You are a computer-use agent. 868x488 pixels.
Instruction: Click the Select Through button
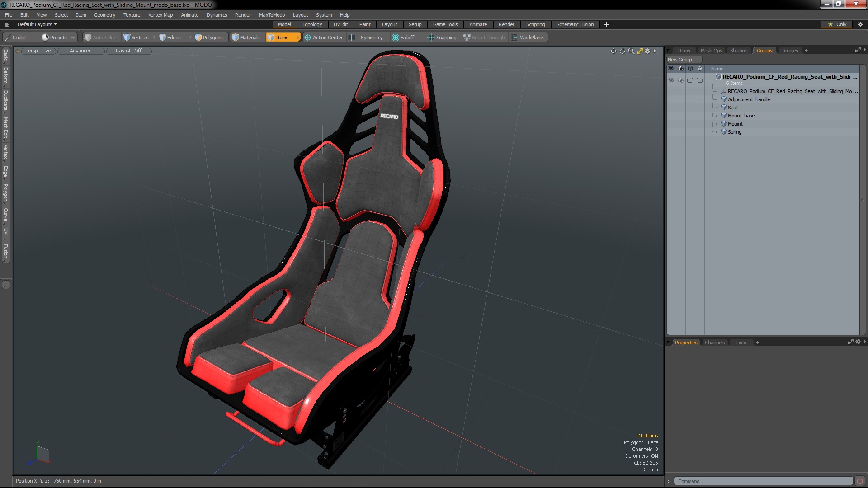click(x=484, y=38)
